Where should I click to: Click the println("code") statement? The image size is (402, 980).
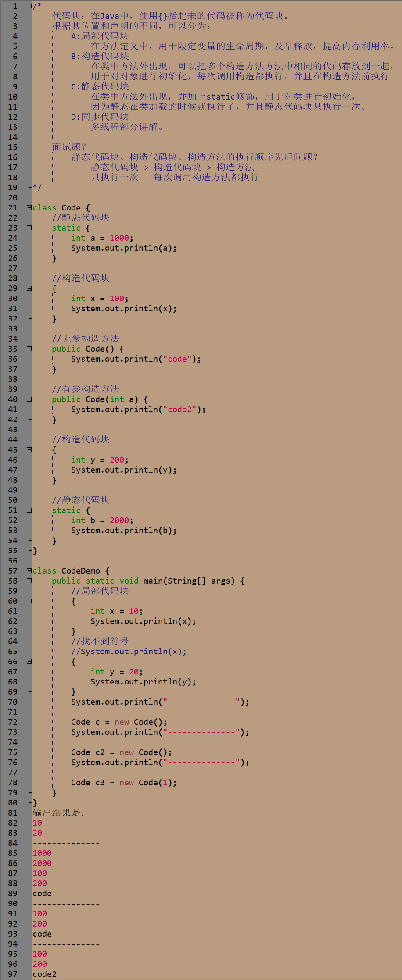click(136, 359)
